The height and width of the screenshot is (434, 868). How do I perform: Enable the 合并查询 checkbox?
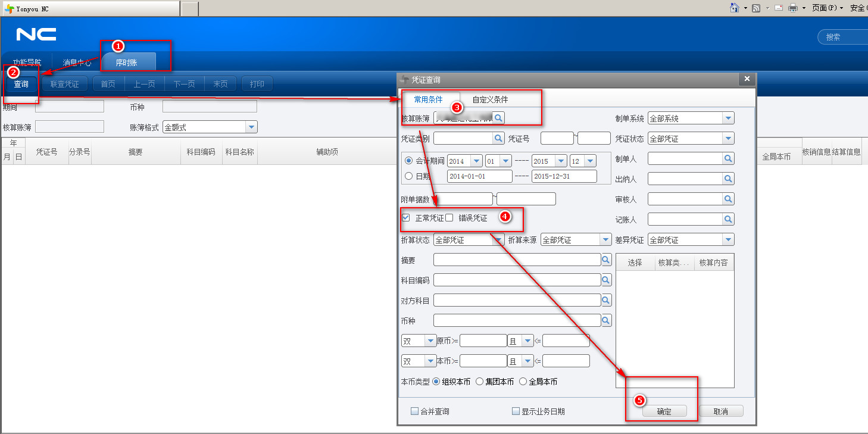(414, 411)
